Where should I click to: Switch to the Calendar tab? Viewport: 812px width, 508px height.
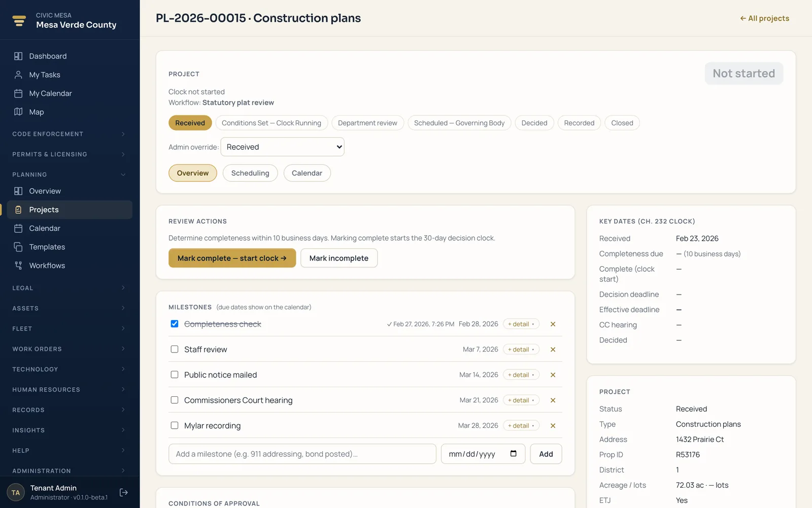(307, 173)
